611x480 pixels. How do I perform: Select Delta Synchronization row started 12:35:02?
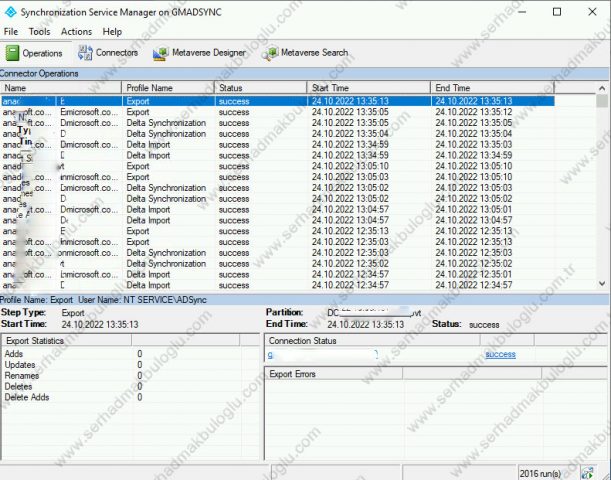[277, 263]
